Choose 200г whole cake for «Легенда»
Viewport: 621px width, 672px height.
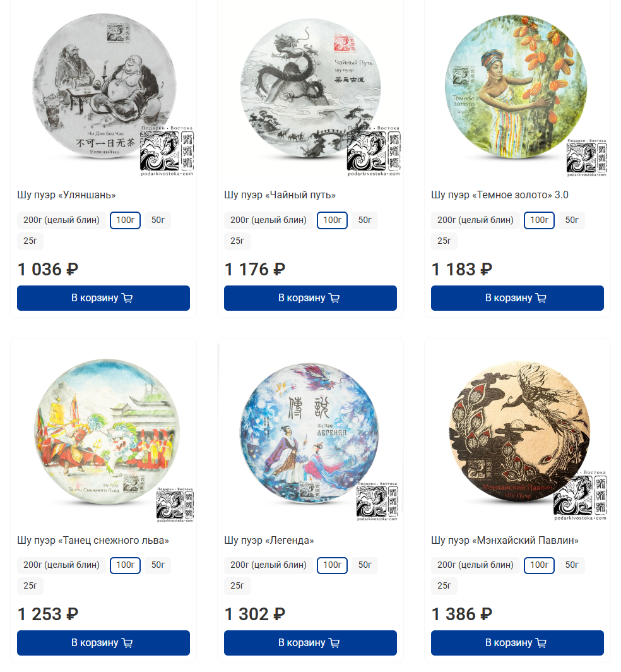click(x=268, y=565)
